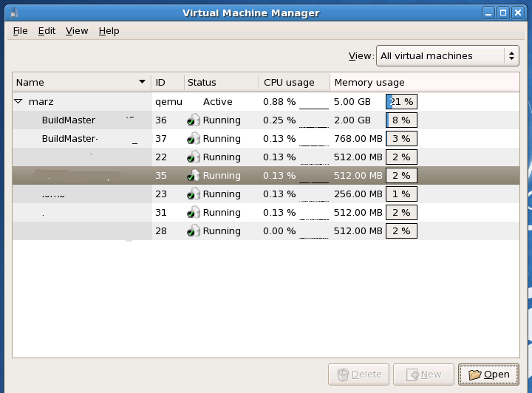Select the first BuildMaster VM row
The height and width of the screenshot is (393, 532).
coord(69,120)
